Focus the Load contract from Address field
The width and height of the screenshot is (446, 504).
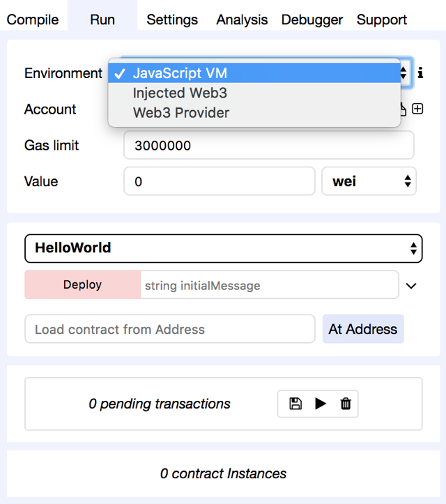click(x=169, y=329)
